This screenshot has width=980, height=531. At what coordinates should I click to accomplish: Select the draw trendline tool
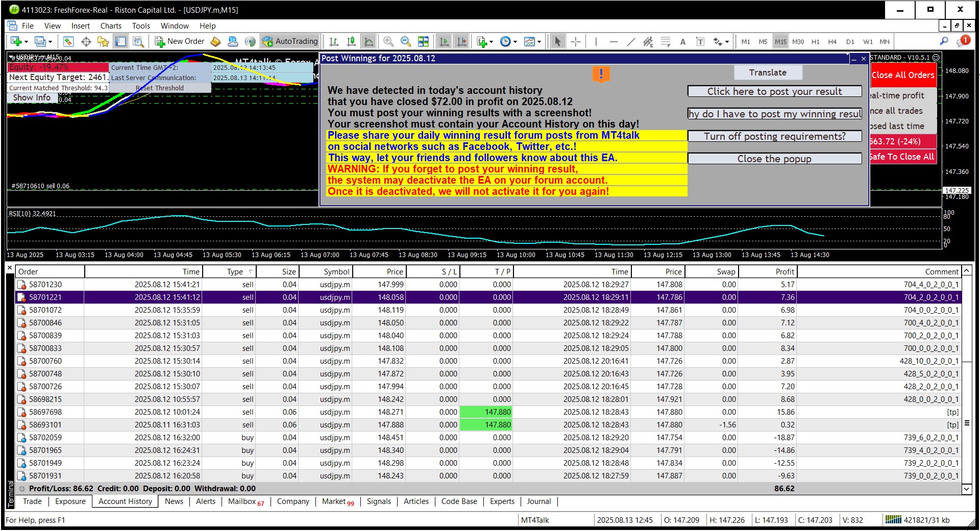coord(631,42)
